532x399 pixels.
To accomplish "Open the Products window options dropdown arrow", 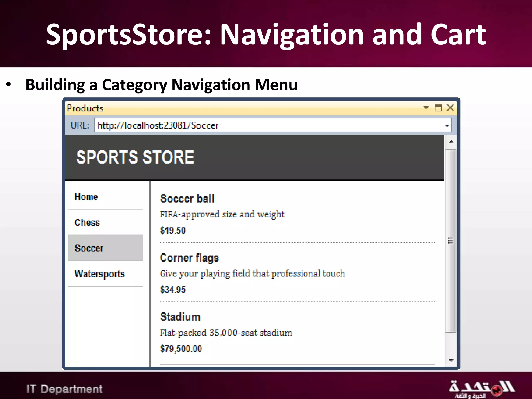I will point(426,107).
